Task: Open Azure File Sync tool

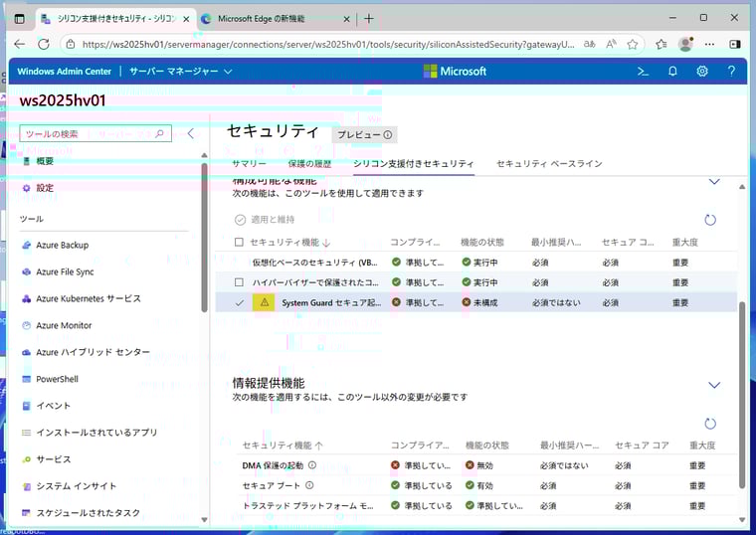Action: click(x=65, y=272)
